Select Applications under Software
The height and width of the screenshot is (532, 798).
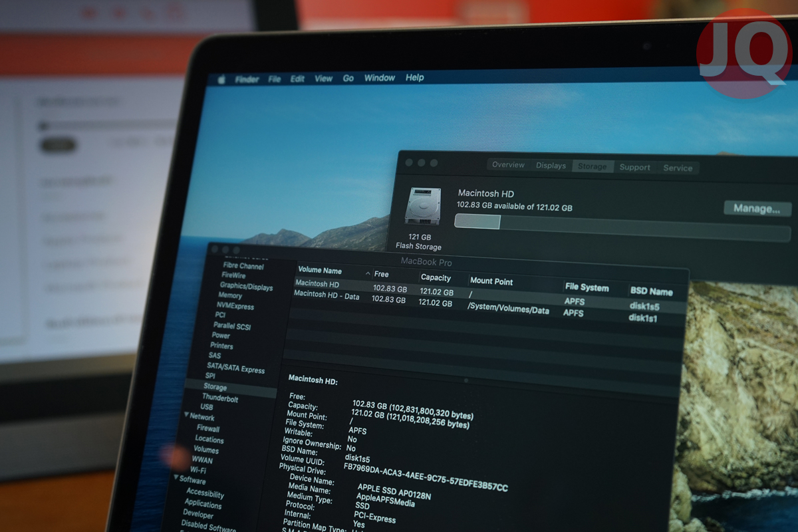pos(203,503)
